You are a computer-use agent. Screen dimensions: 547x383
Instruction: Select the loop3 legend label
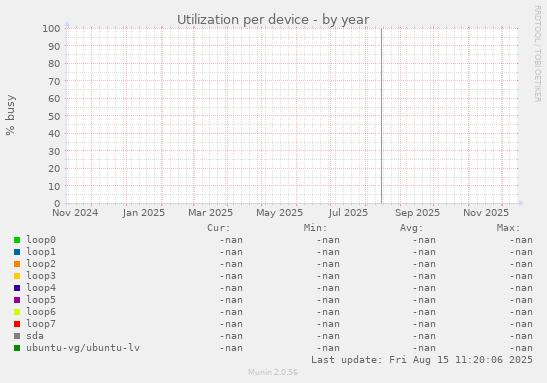click(x=41, y=276)
